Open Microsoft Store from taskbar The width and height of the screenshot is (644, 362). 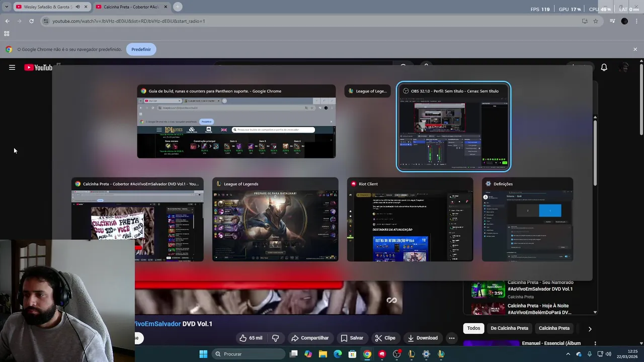tap(352, 354)
